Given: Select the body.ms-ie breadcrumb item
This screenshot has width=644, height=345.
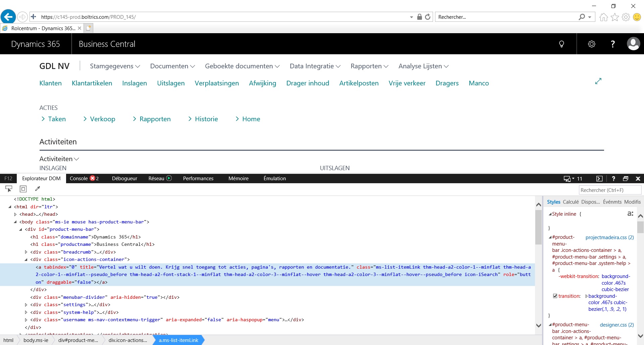Looking at the screenshot, I should [36, 340].
